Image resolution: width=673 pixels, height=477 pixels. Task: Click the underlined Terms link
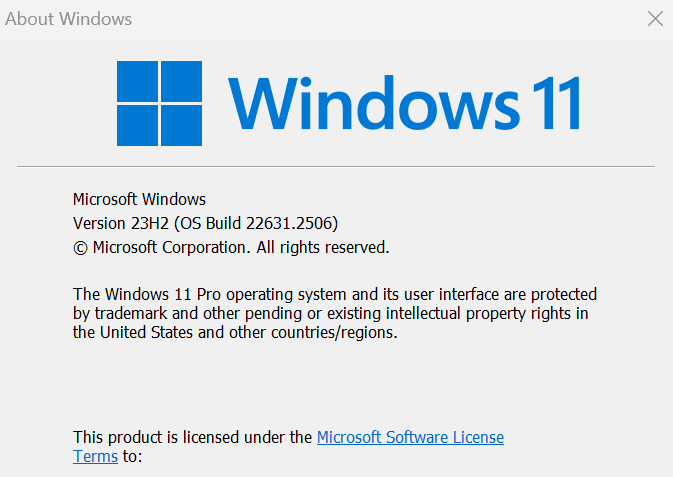[x=96, y=456]
